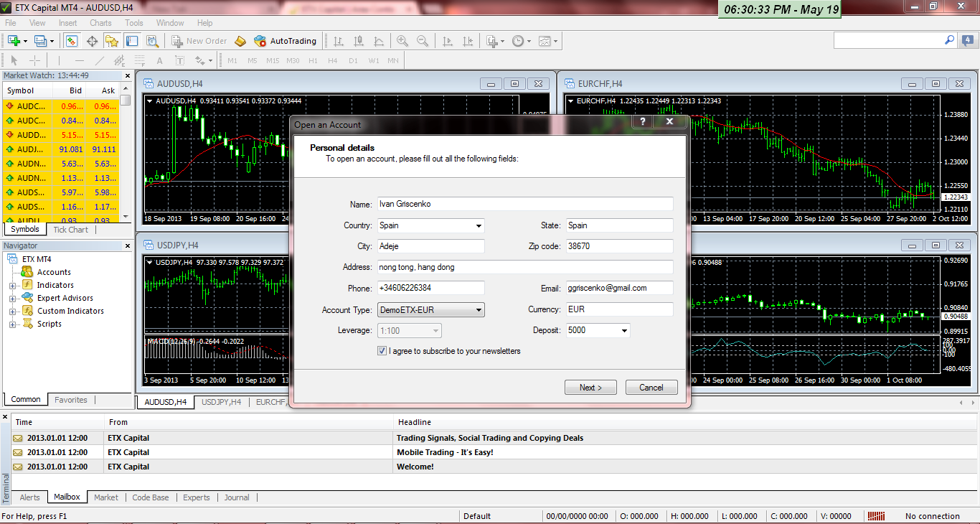980x524 pixels.
Task: Select the Equidistant Channel tool
Action: (x=120, y=60)
